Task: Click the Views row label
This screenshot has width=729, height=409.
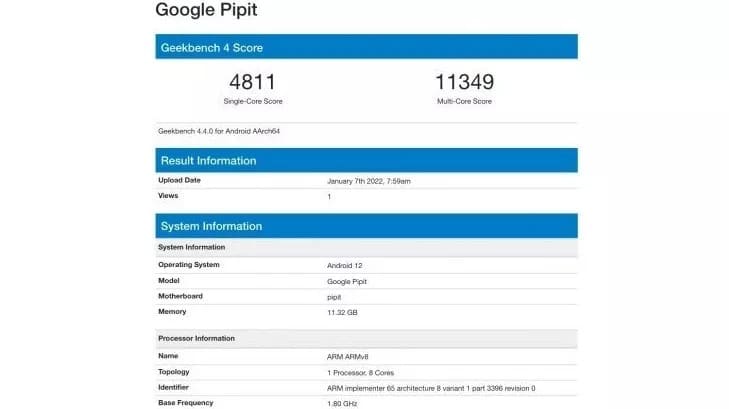Action: click(x=168, y=196)
